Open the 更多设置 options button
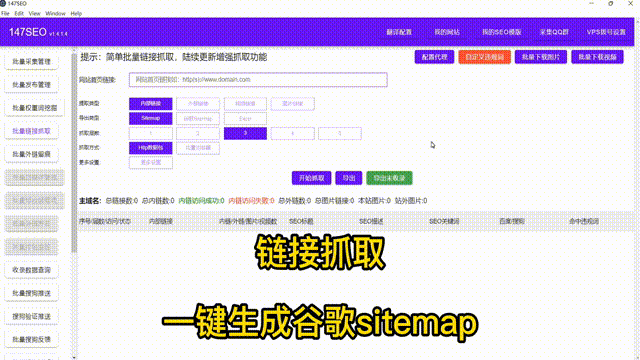 151,162
